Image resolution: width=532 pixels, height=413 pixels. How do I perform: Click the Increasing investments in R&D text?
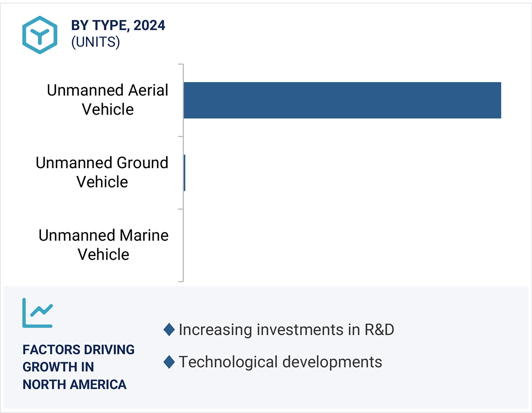point(287,330)
